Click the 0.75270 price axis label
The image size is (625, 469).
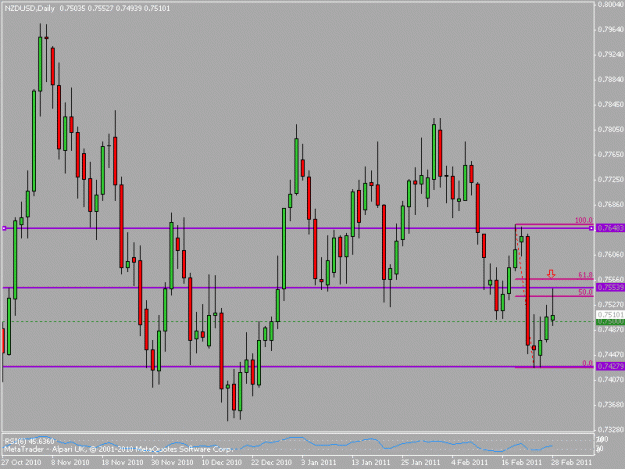(610, 304)
